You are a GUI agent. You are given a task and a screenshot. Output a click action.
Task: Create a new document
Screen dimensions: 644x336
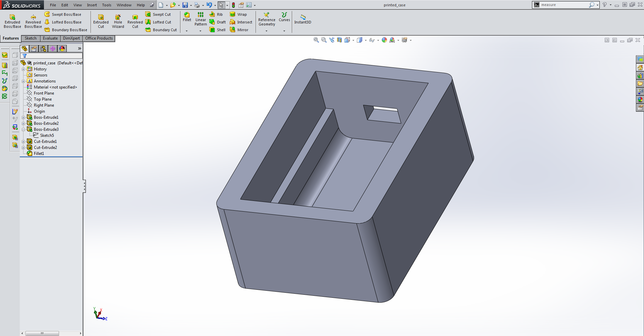pyautogui.click(x=161, y=5)
